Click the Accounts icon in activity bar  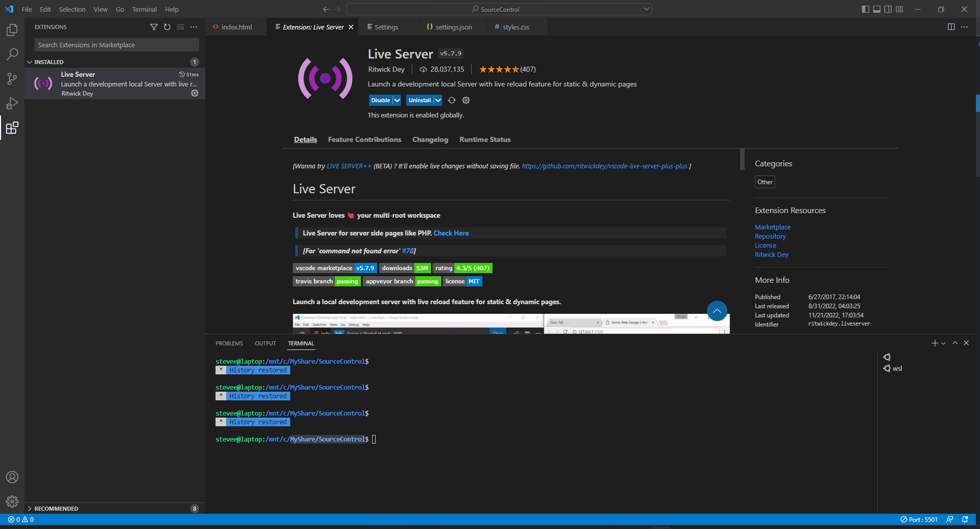pos(12,477)
